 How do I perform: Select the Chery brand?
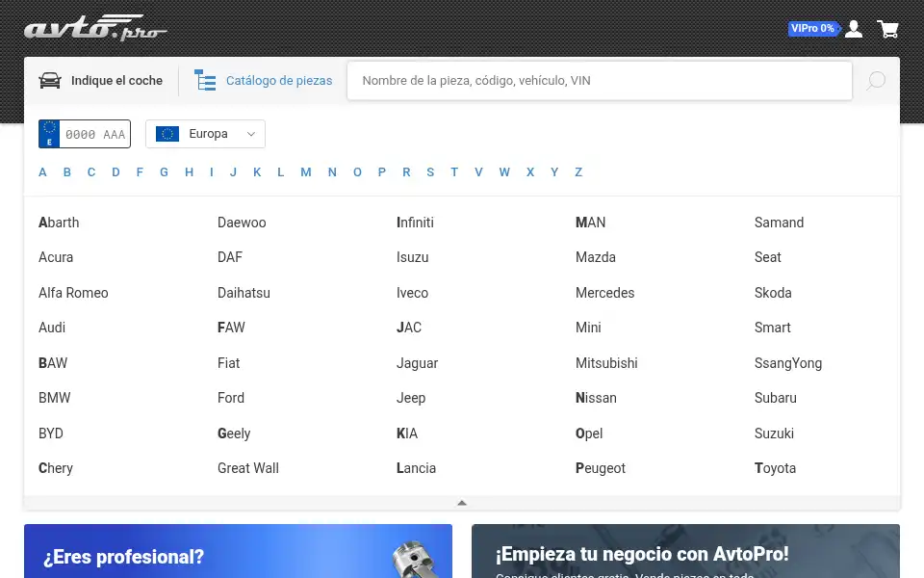[x=56, y=468]
